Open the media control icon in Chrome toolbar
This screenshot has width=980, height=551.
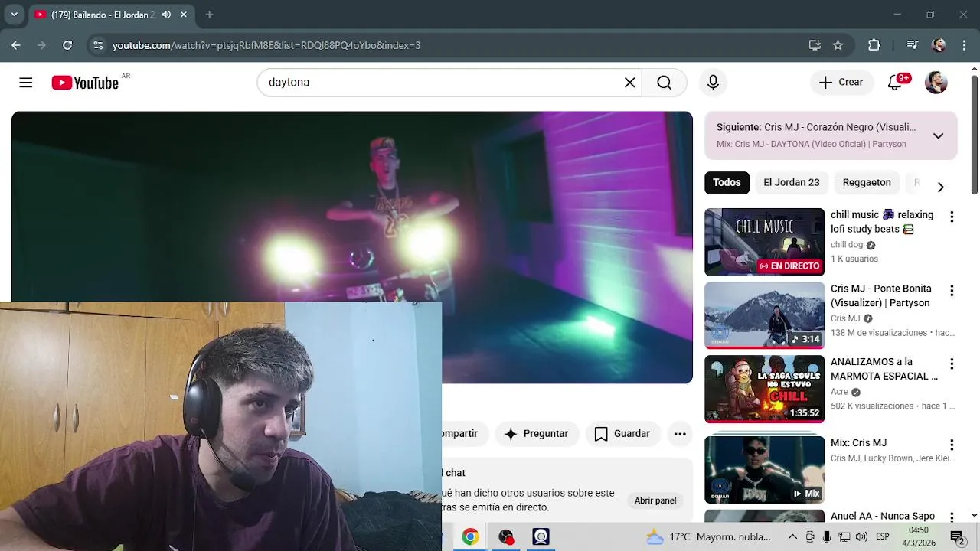(x=912, y=45)
